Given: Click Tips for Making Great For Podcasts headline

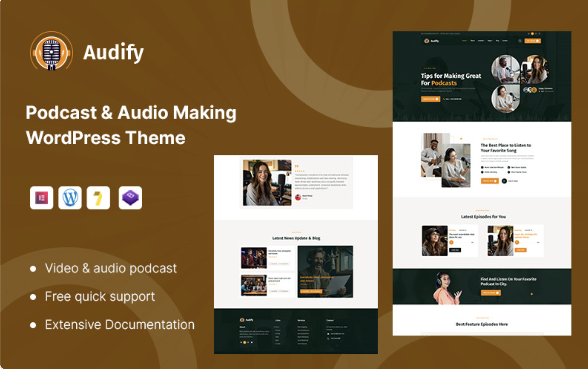Looking at the screenshot, I should click(x=451, y=79).
